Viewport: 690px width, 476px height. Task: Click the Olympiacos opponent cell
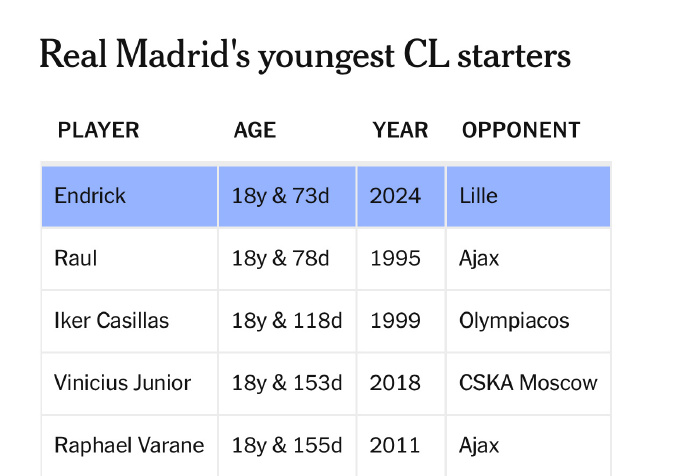[x=529, y=321]
